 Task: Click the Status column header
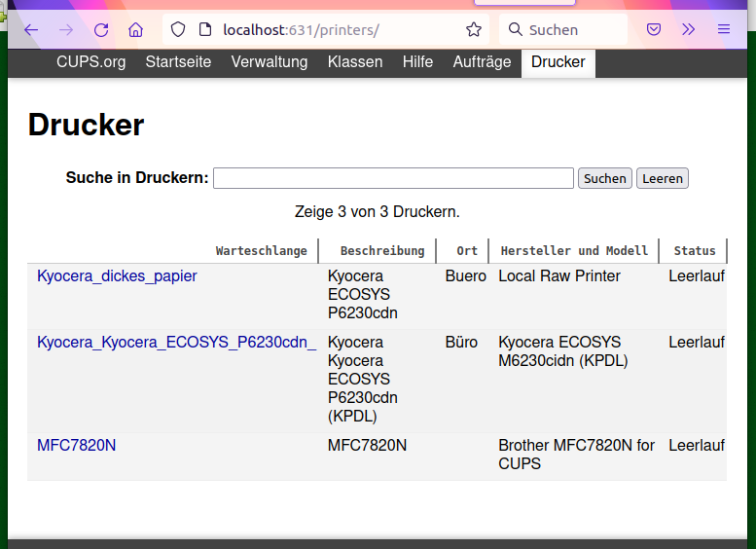695,251
